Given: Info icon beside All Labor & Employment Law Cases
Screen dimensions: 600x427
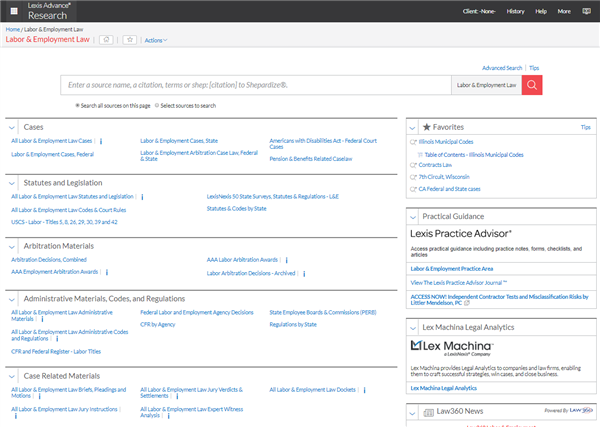Looking at the screenshot, I should click(101, 141).
